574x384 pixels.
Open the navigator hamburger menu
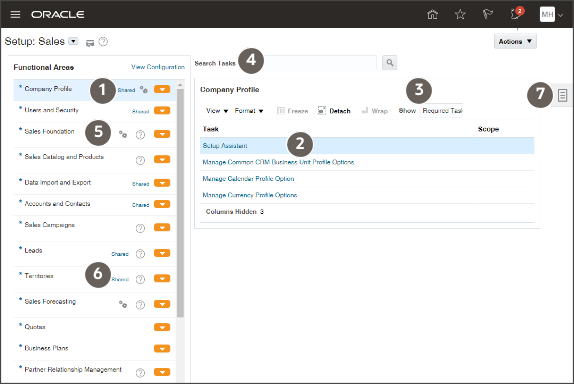pos(15,14)
